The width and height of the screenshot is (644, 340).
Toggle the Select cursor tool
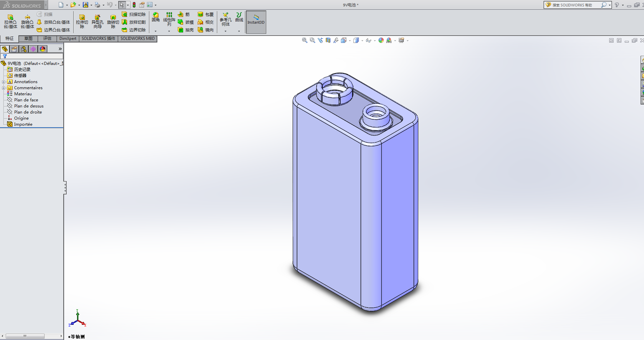[122, 5]
